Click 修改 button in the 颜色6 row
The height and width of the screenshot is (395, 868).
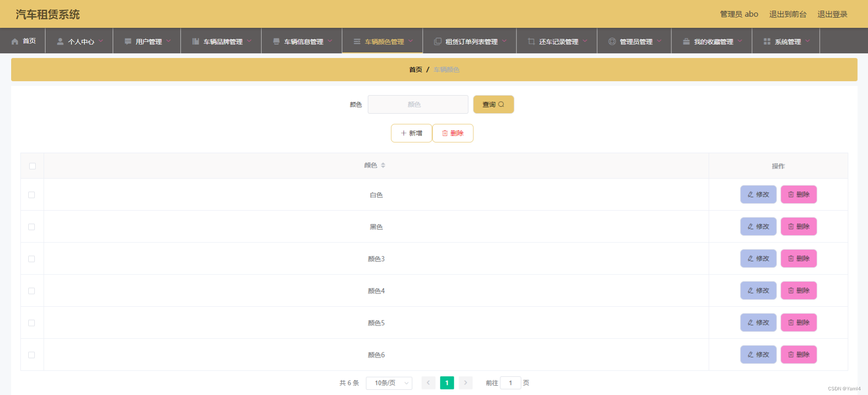point(758,355)
